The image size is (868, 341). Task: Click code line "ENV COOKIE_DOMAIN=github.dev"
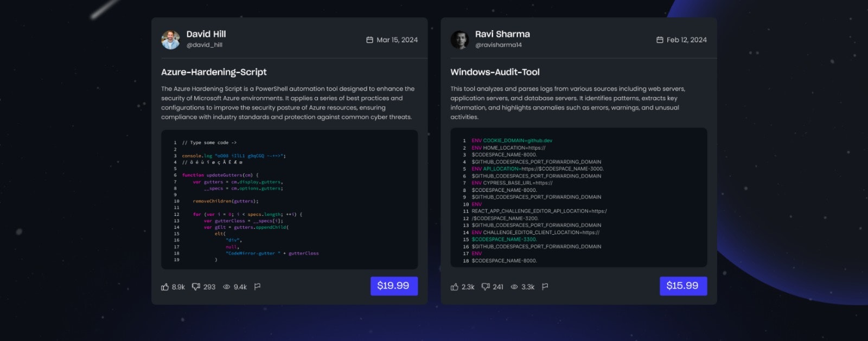pyautogui.click(x=512, y=140)
